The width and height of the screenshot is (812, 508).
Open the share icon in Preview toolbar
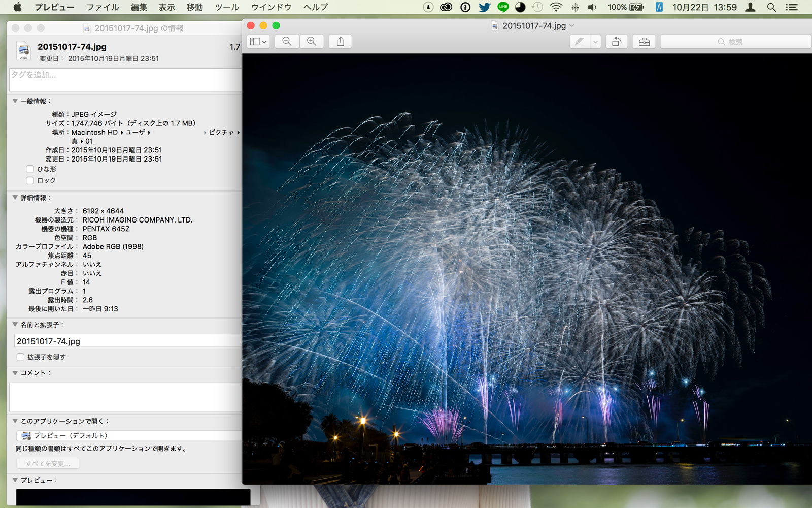(340, 42)
